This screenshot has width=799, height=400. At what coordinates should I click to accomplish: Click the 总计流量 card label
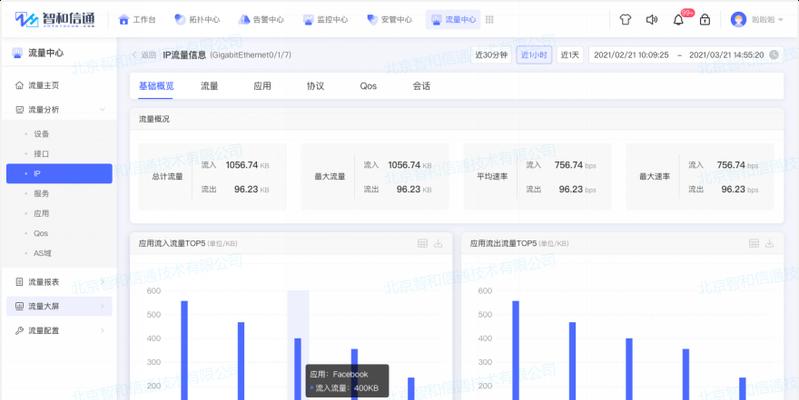(x=167, y=177)
